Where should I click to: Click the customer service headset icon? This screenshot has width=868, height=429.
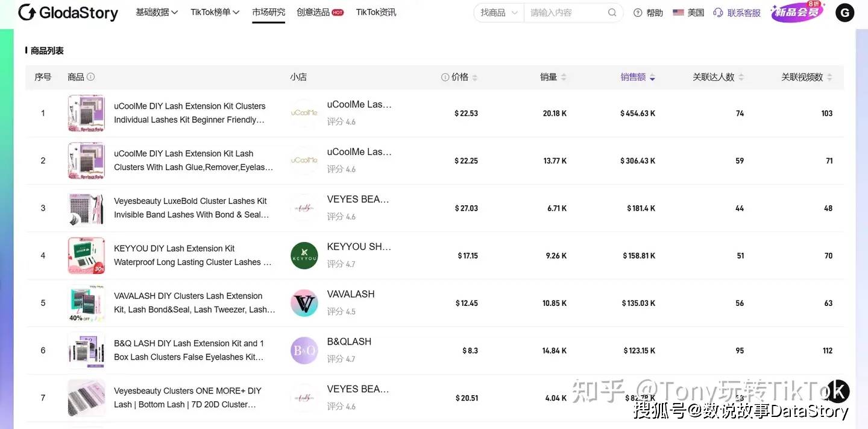(x=718, y=13)
